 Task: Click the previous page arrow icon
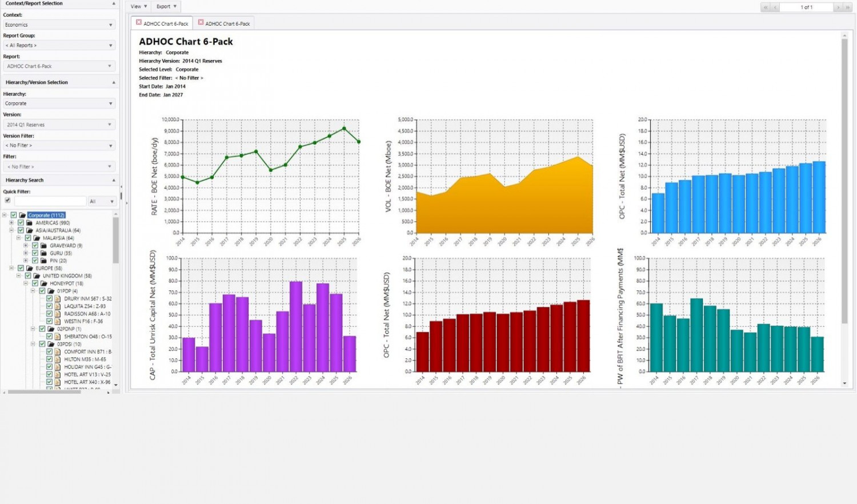pyautogui.click(x=775, y=7)
